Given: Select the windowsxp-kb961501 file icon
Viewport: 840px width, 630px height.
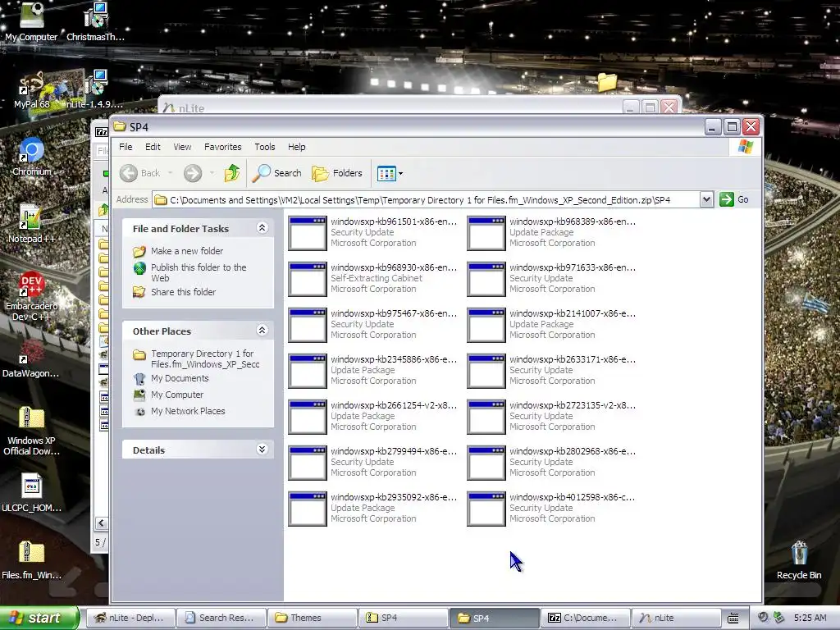Looking at the screenshot, I should click(x=308, y=233).
